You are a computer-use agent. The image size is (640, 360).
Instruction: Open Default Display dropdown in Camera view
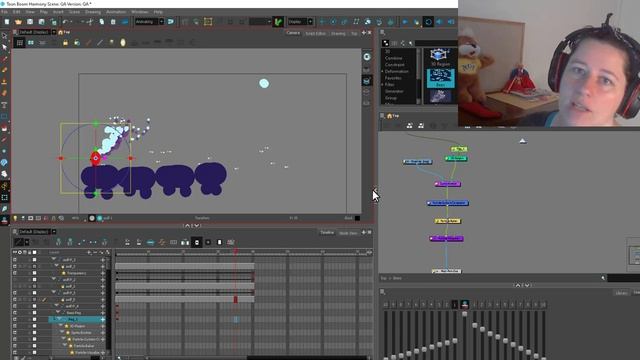click(53, 32)
